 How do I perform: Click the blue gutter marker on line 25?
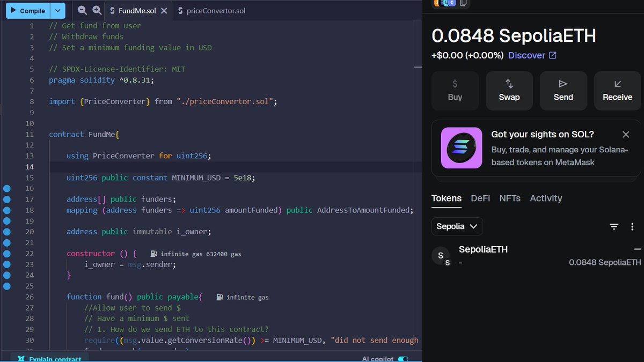[7, 286]
